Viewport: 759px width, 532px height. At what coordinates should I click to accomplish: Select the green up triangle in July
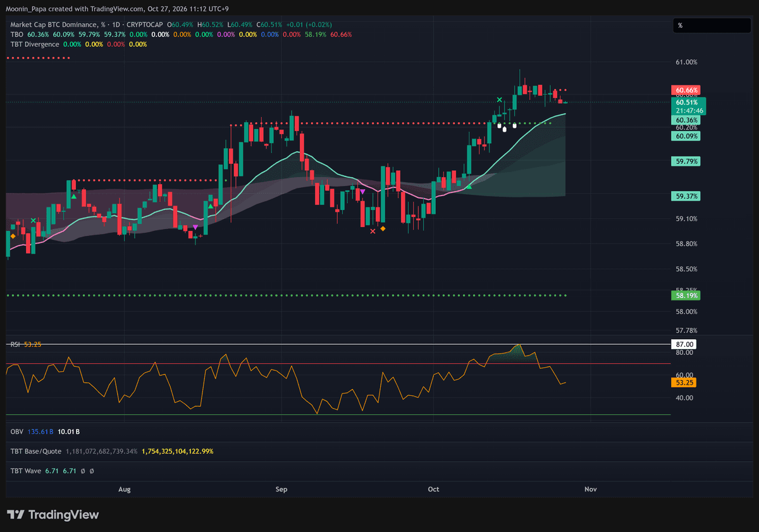coord(74,197)
